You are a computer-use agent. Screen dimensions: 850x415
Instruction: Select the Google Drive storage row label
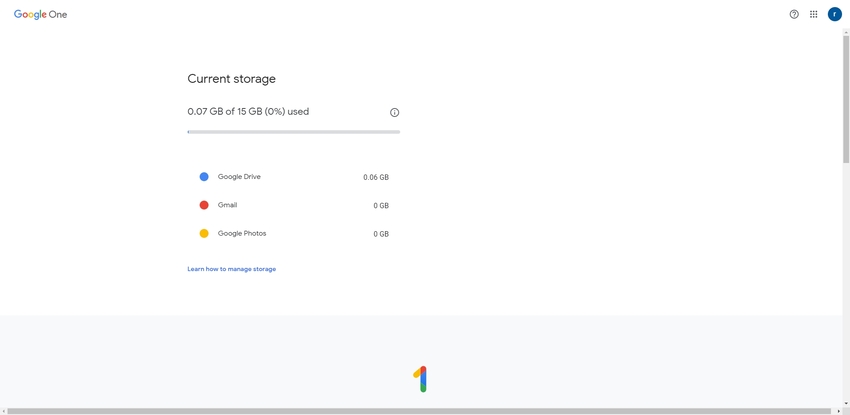[239, 177]
